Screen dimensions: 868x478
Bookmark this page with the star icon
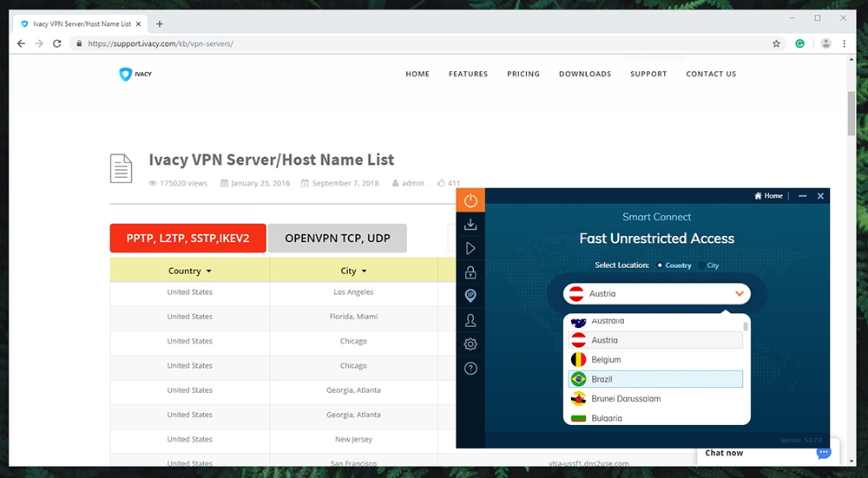tap(776, 43)
